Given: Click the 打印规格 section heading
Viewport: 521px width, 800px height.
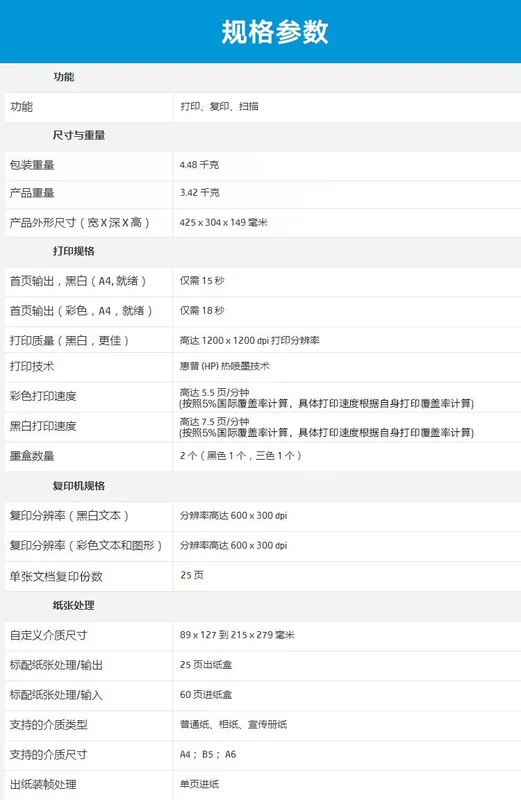Looking at the screenshot, I should click(73, 251).
